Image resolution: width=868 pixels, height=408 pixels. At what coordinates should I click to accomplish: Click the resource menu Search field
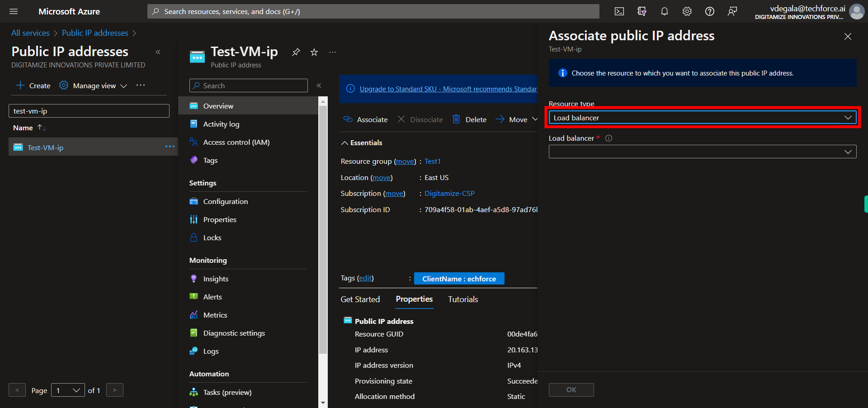[249, 85]
